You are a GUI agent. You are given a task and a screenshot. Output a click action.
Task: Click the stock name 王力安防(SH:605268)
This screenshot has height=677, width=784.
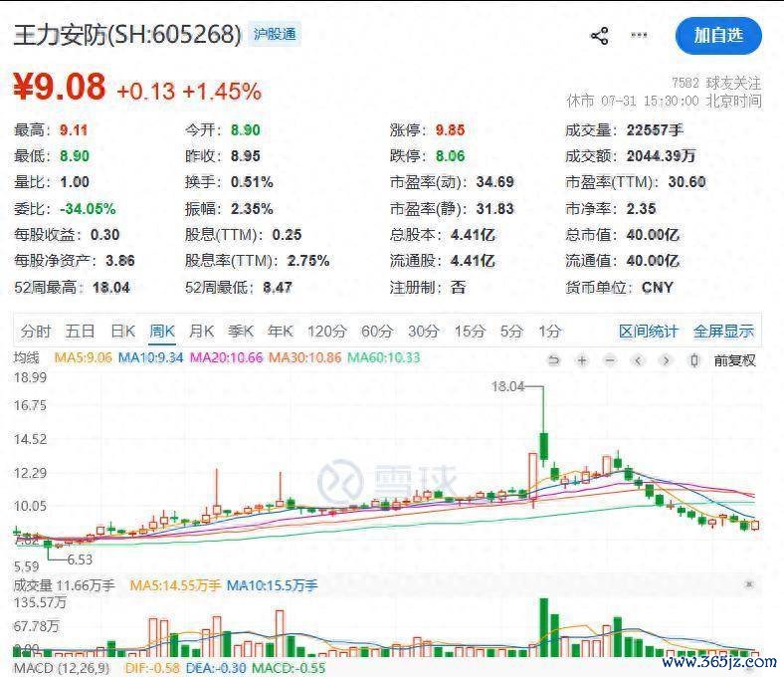click(127, 35)
